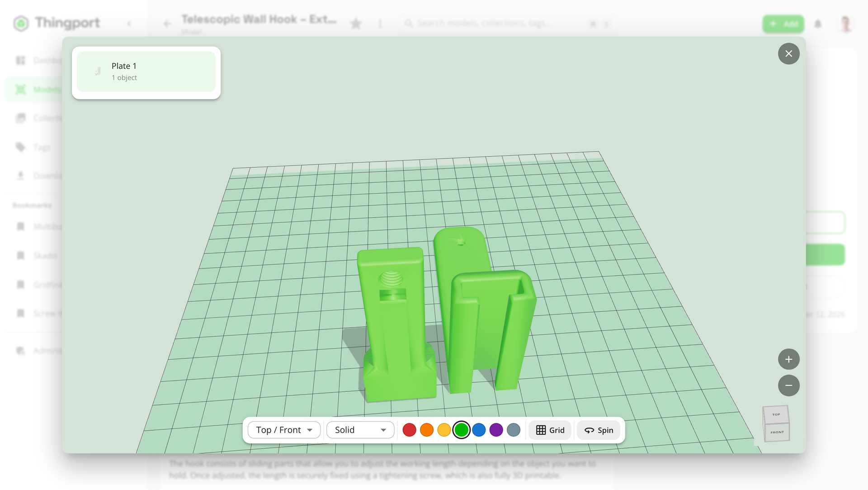Click the TOP face of orientation cube

[776, 414]
